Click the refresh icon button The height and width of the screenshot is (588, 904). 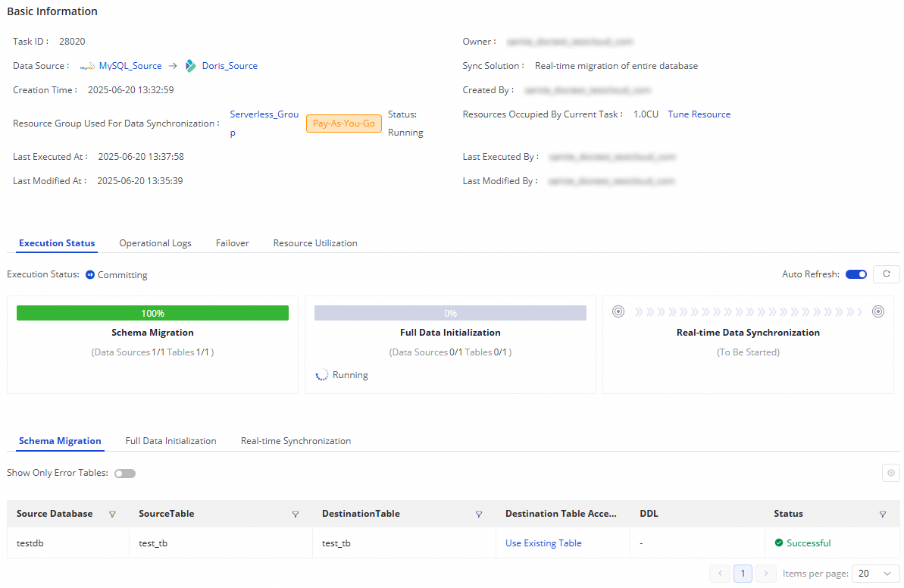coord(886,274)
